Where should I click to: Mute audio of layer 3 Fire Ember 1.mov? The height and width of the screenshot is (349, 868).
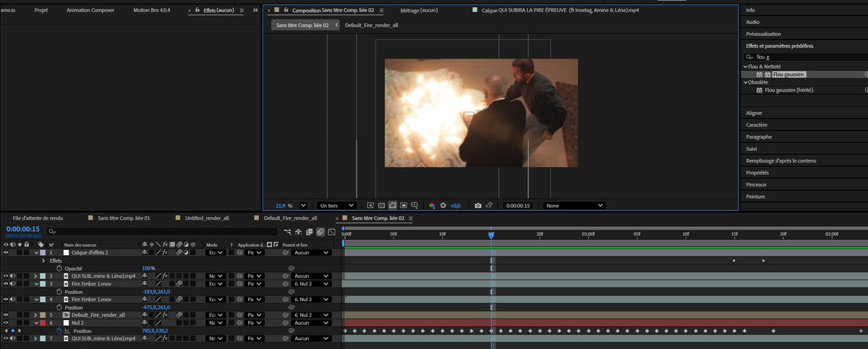coord(12,284)
